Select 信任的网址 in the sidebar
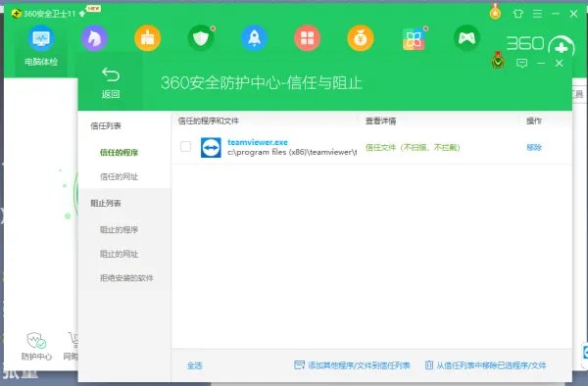Viewport: 588px width, 386px height. pyautogui.click(x=119, y=176)
